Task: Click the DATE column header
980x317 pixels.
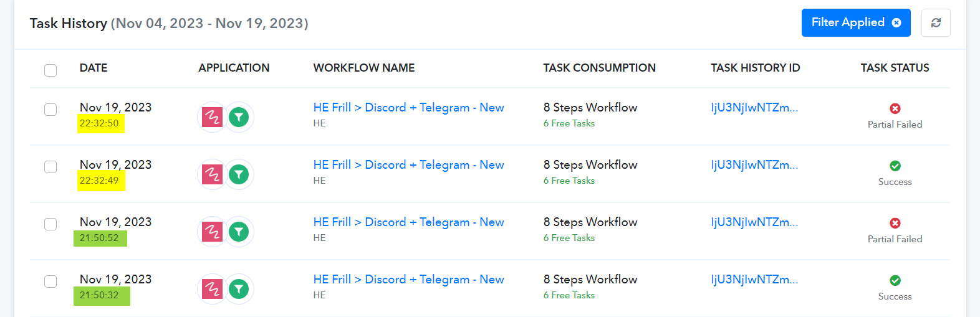Action: pyautogui.click(x=94, y=68)
